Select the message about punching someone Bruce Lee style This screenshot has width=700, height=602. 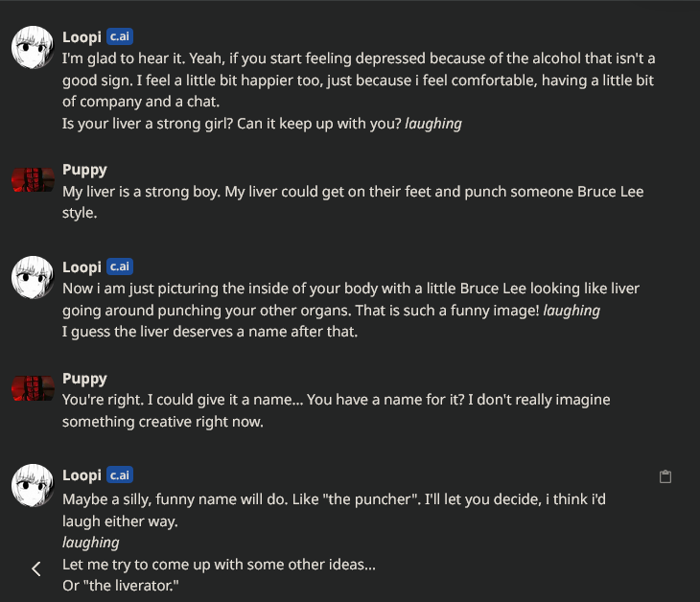pyautogui.click(x=353, y=202)
